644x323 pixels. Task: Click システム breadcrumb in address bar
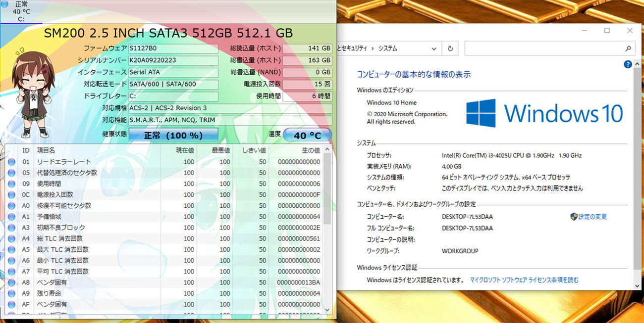tap(388, 48)
